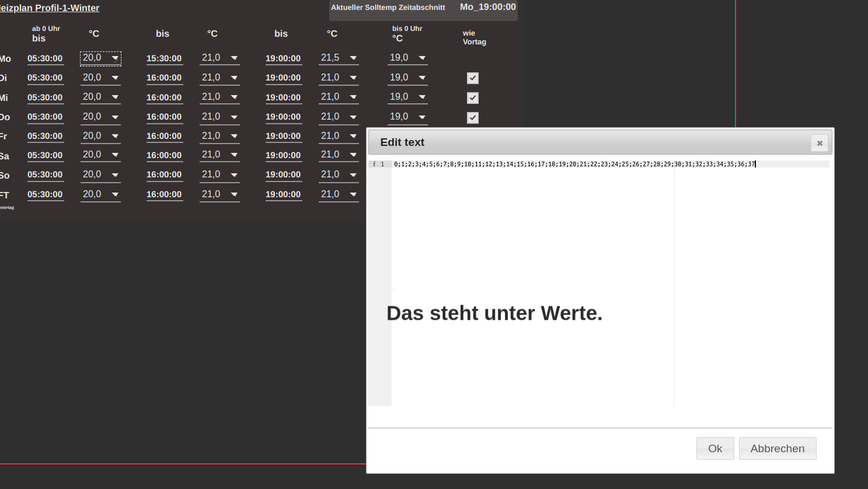Edit the Do row 16:00:00 time field

pos(164,117)
